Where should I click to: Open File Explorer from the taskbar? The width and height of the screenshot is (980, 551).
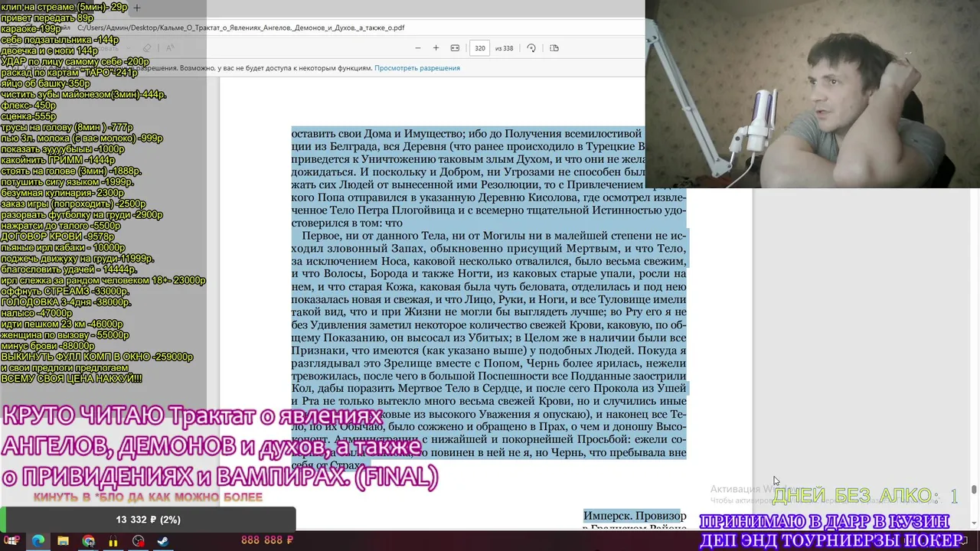(63, 540)
